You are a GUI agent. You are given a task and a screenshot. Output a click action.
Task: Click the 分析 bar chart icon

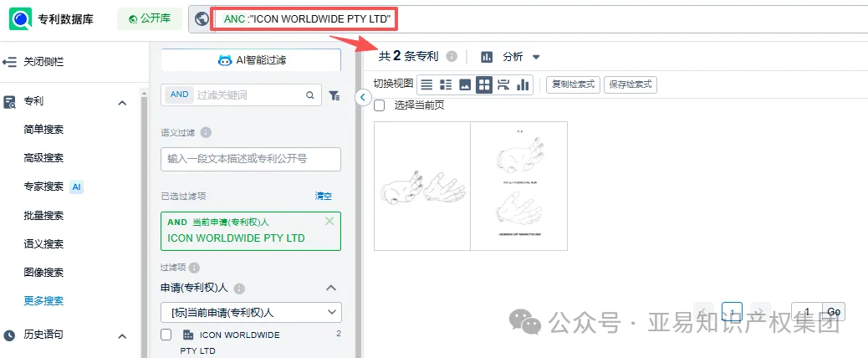coord(487,56)
